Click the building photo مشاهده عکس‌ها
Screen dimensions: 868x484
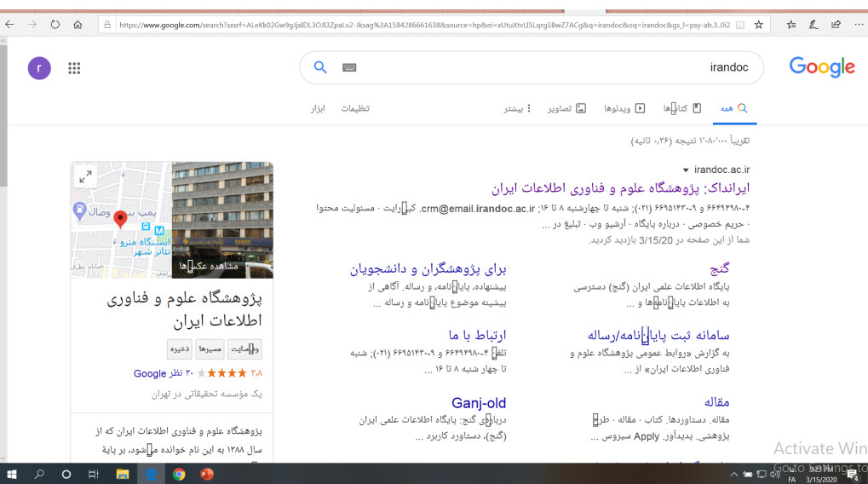[x=222, y=220]
